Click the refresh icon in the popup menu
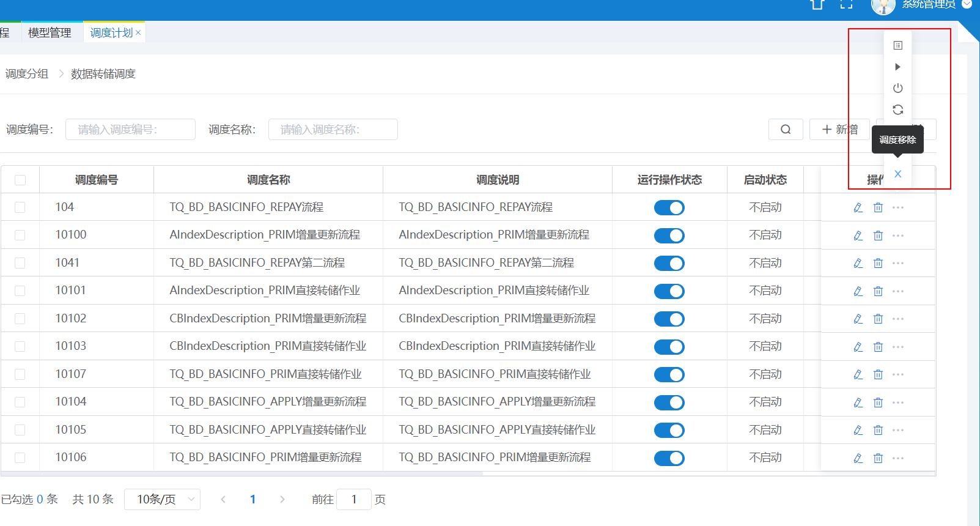 click(897, 109)
